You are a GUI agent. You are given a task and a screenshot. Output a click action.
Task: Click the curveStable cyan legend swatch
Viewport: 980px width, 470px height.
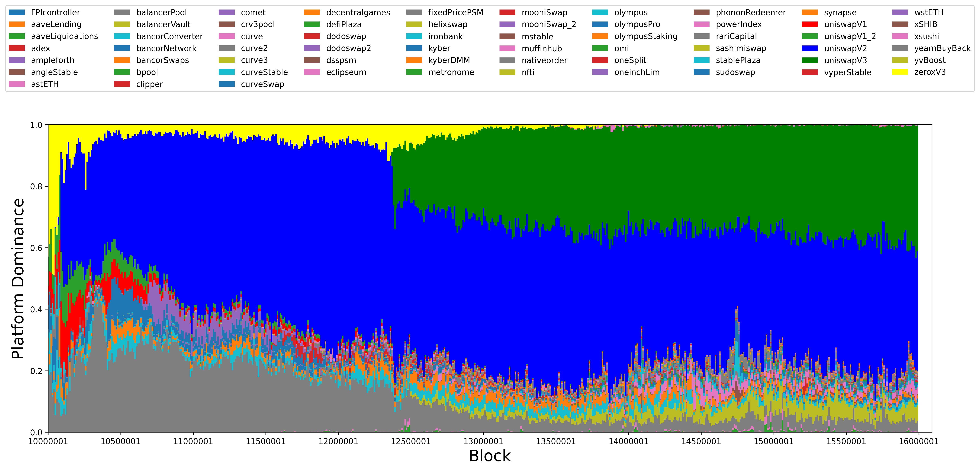coord(227,72)
